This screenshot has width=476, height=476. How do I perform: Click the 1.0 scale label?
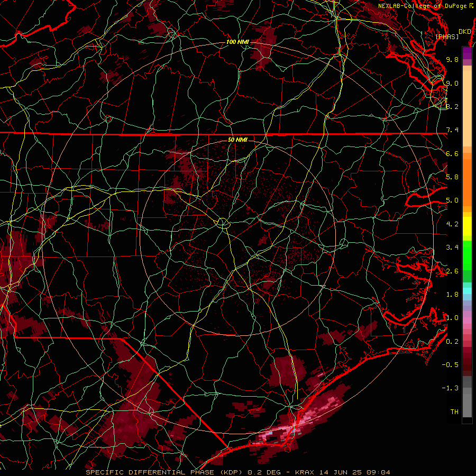coord(452,318)
